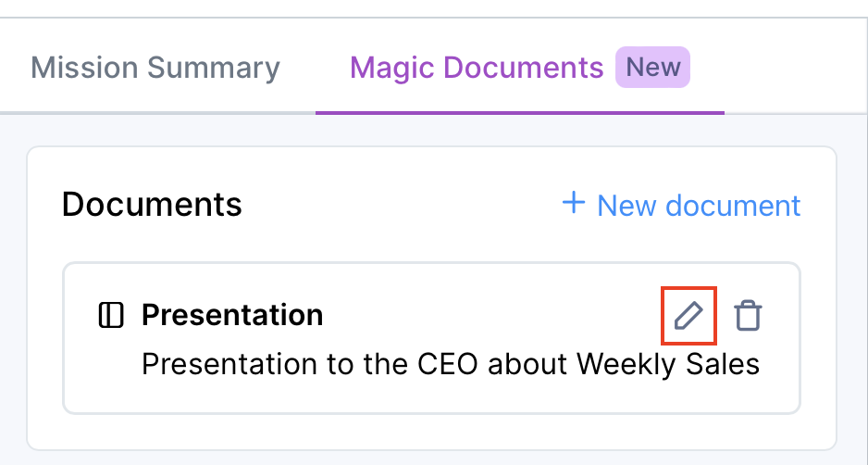This screenshot has width=868, height=465.
Task: Delete the Presentation document via trash icon
Action: click(x=748, y=317)
